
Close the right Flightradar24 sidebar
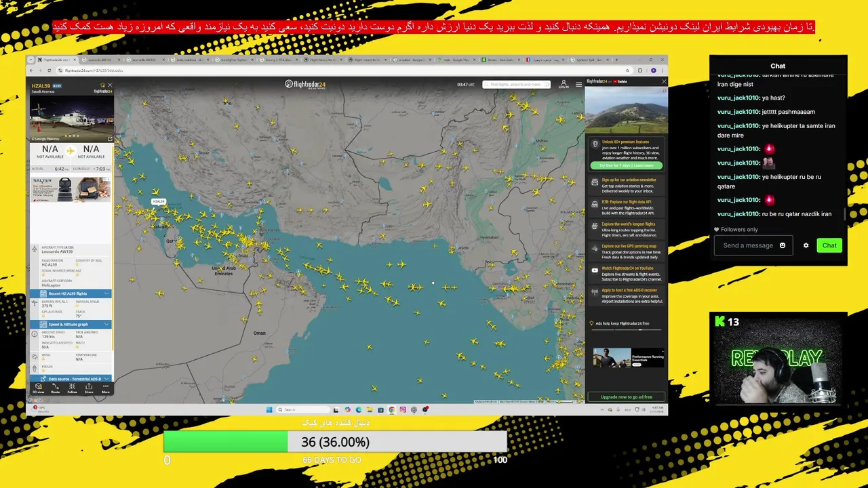[663, 81]
